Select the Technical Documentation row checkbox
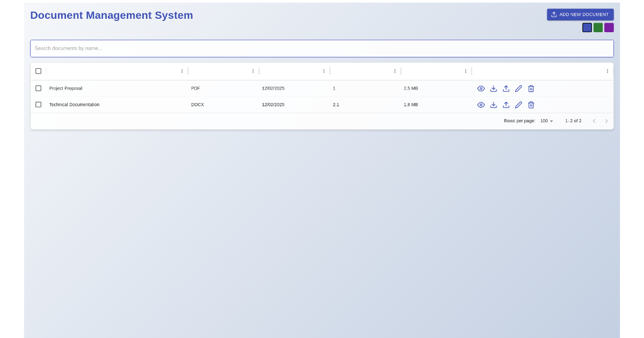The width and height of the screenshot is (644, 338). click(x=38, y=105)
